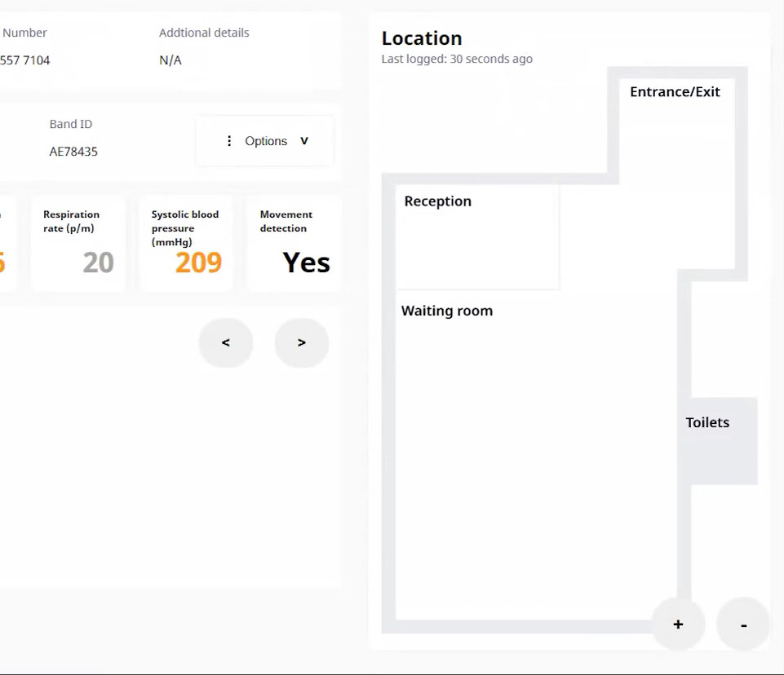The image size is (784, 675).
Task: Click the zoom out minus button
Action: point(743,624)
